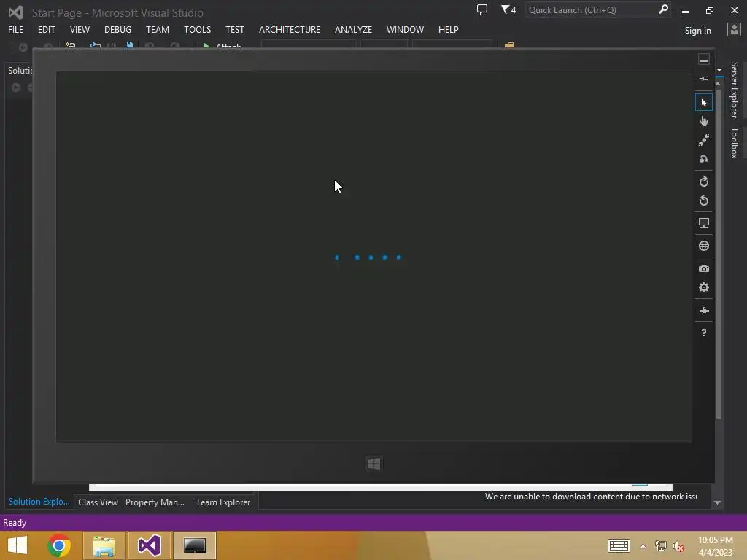Open Set location globe icon
747x560 pixels.
pos(704,246)
